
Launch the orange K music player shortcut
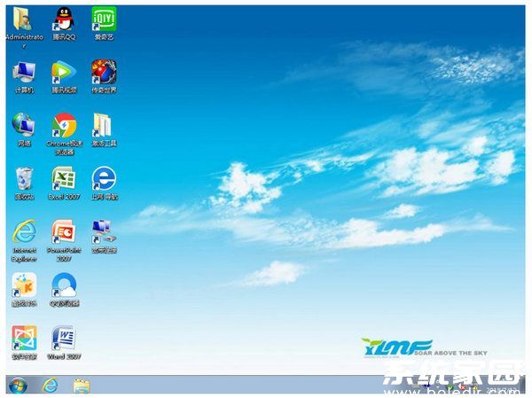(x=24, y=285)
